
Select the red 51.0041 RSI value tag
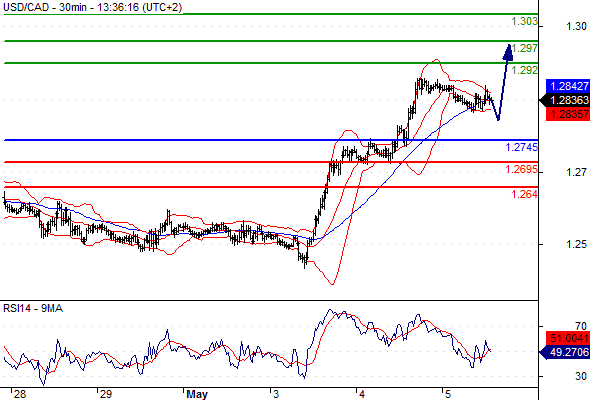coord(568,338)
